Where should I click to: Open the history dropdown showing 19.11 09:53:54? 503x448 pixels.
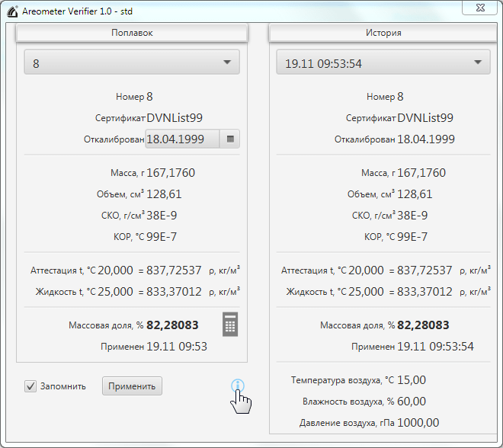point(477,63)
